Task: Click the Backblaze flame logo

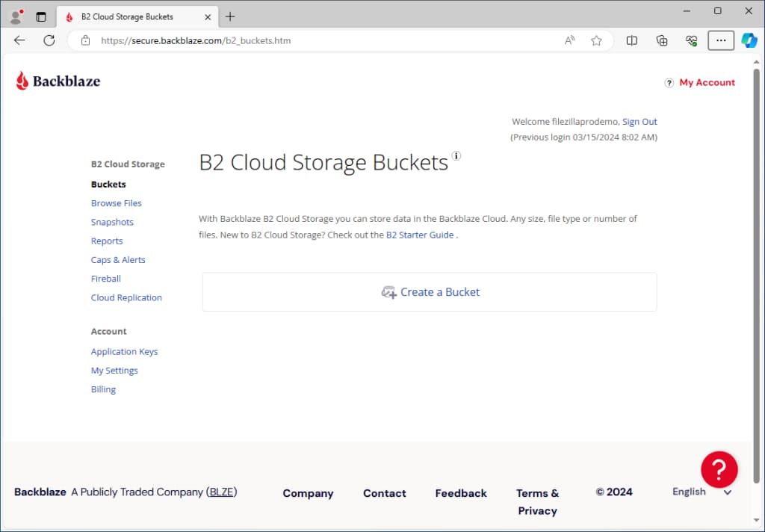Action: click(x=22, y=81)
